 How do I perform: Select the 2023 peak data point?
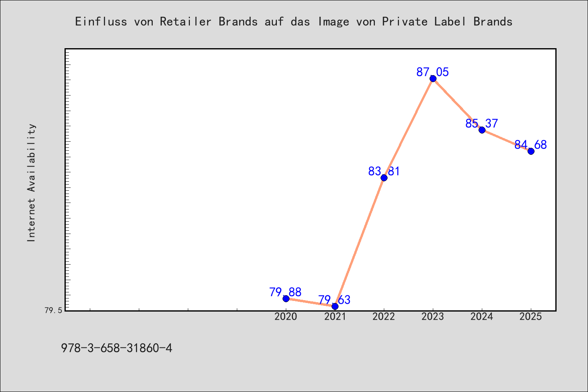pos(433,78)
